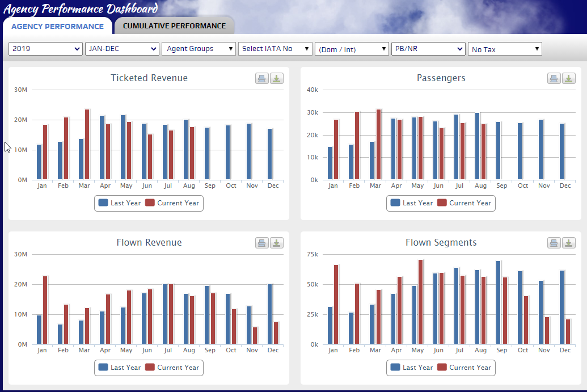Screen dimensions: 587x392
Task: Print the Ticketed Revenue chart
Action: [x=261, y=78]
